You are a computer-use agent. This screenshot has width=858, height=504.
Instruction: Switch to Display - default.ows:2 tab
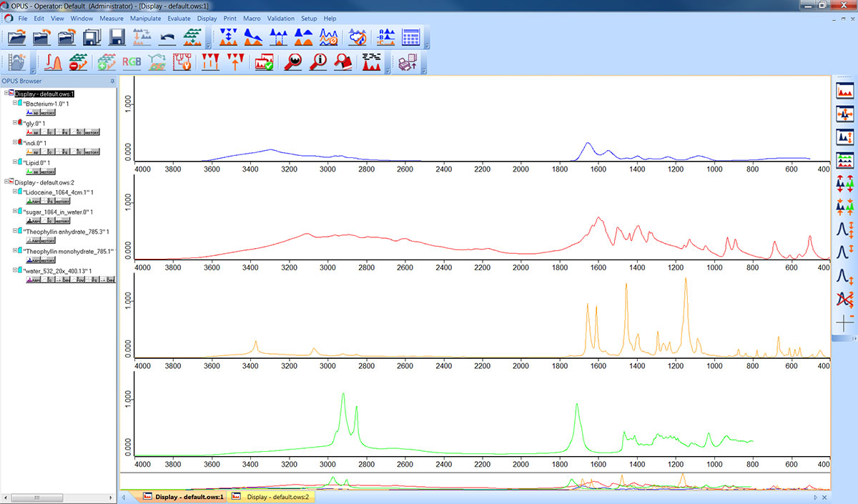tap(277, 496)
